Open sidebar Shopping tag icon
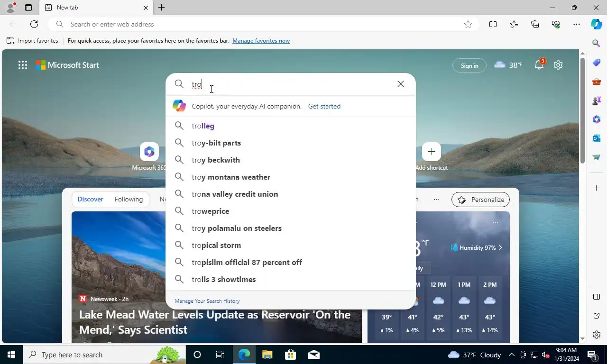Screen dimensions: 607x364 (x=597, y=63)
